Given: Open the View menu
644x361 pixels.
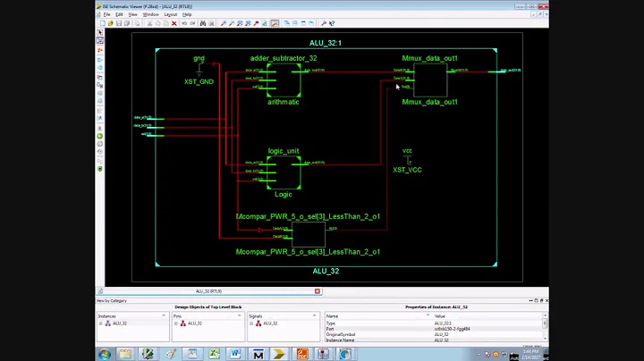Looking at the screenshot, I should pos(132,14).
